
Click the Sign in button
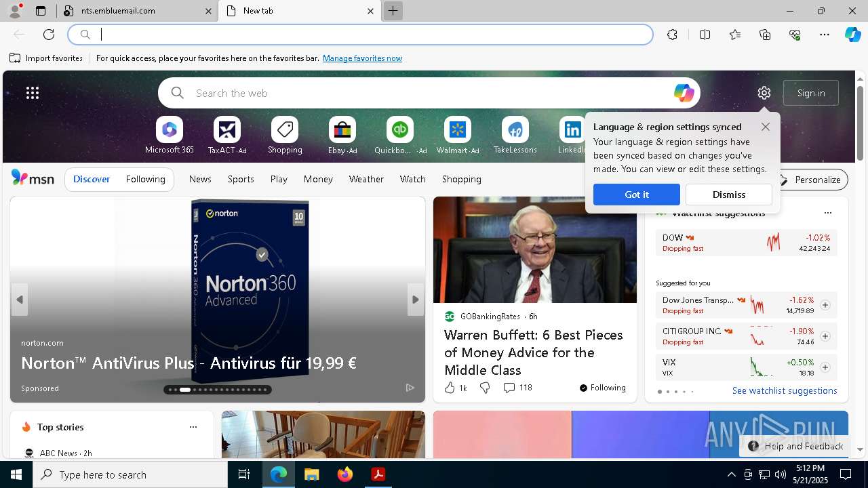(811, 93)
